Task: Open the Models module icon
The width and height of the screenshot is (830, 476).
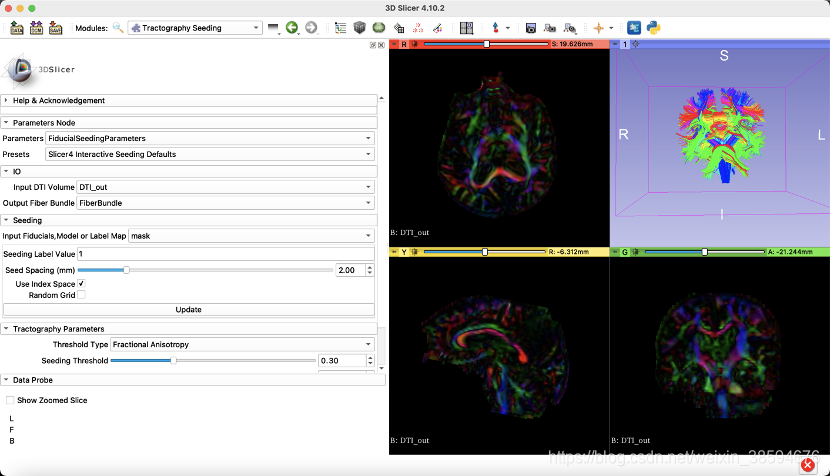Action: tap(378, 28)
